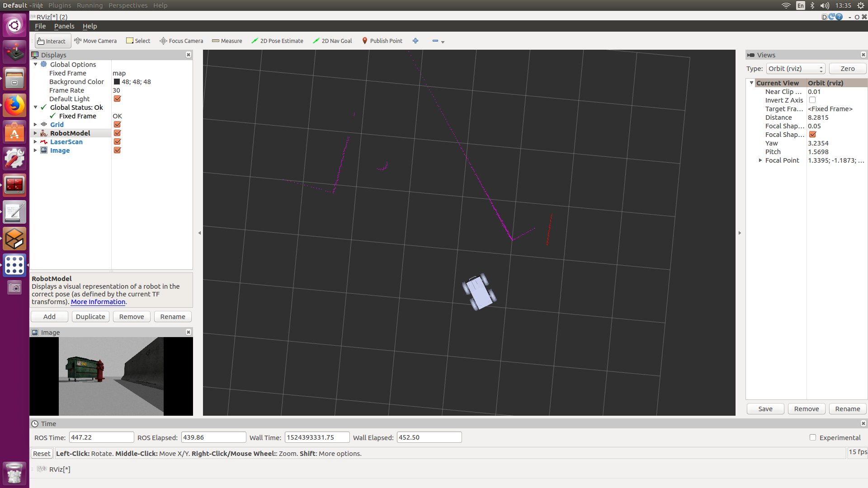Click Rename display button

coord(173,316)
